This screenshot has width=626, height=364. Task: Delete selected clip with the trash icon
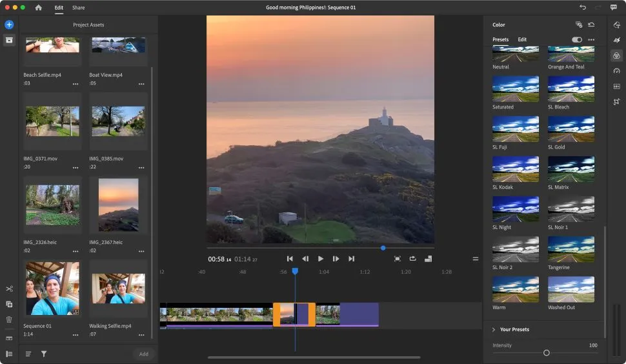(9, 319)
